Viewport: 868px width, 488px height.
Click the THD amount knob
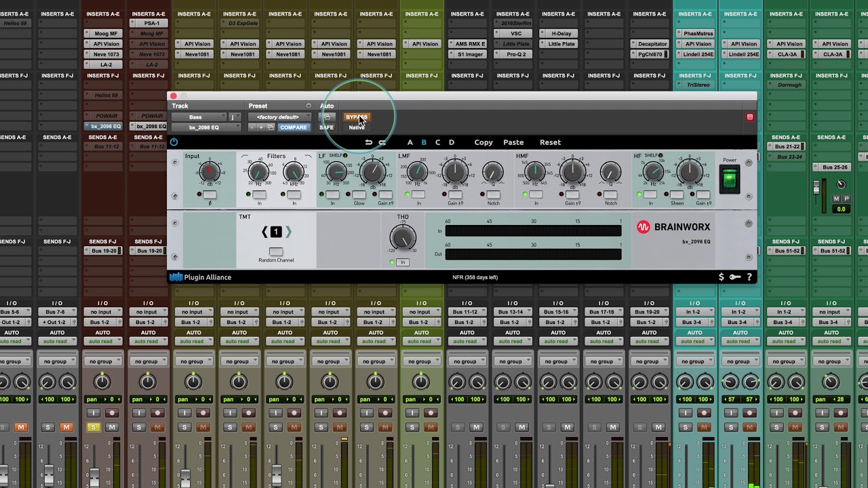[x=403, y=238]
